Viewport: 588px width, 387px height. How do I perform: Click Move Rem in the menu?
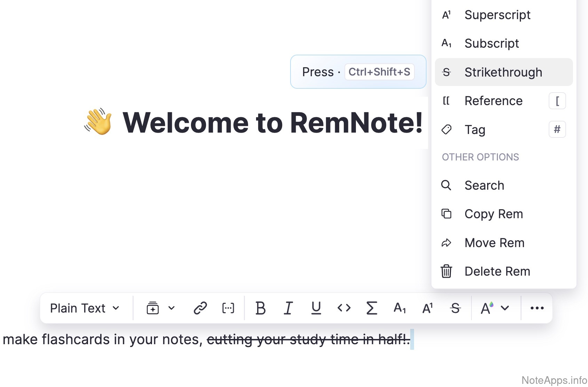pyautogui.click(x=494, y=243)
